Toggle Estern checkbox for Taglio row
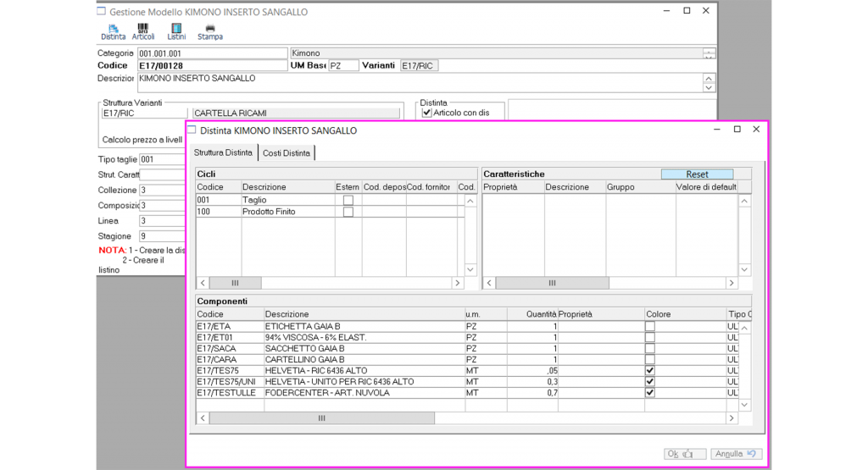The height and width of the screenshot is (470, 868). 348,200
